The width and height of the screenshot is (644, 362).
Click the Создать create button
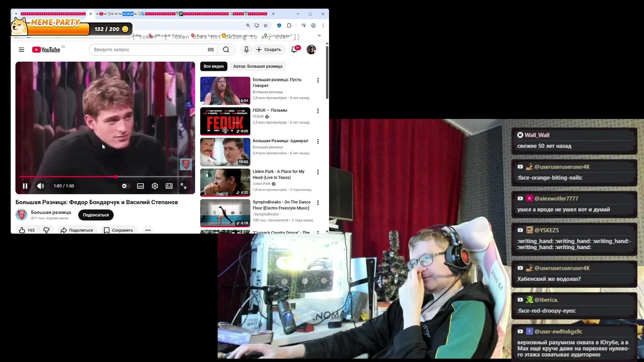269,49
